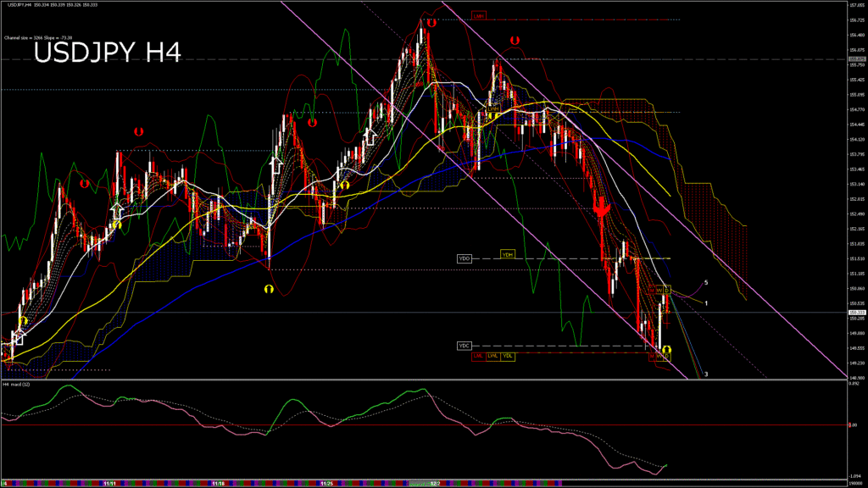Click the leftmost white up arrow signal
This screenshot has height=488, width=868.
click(x=18, y=335)
